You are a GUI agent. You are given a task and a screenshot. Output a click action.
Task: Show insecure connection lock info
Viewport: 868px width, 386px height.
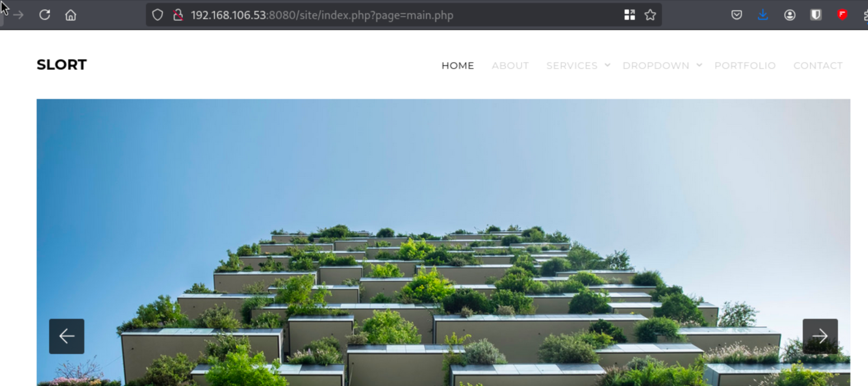[178, 15]
